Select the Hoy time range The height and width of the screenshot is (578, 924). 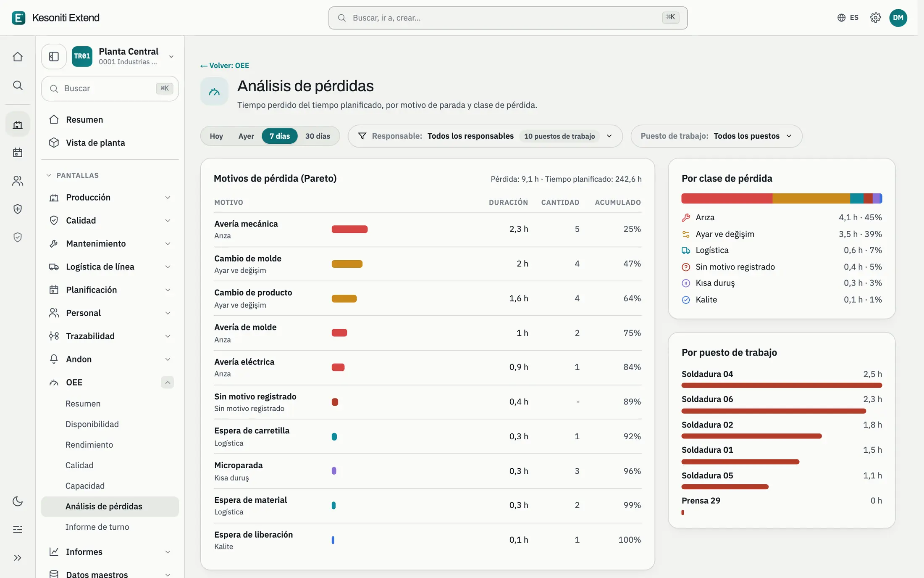click(216, 136)
